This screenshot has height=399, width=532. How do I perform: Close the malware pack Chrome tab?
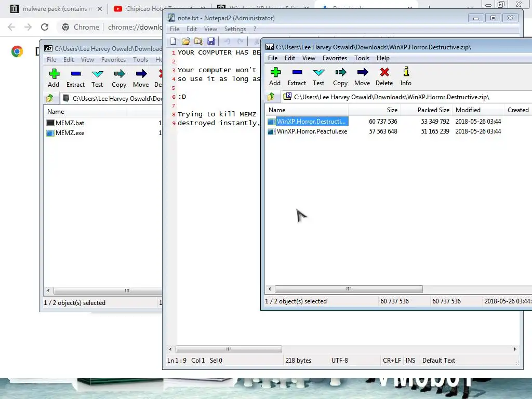click(x=100, y=9)
